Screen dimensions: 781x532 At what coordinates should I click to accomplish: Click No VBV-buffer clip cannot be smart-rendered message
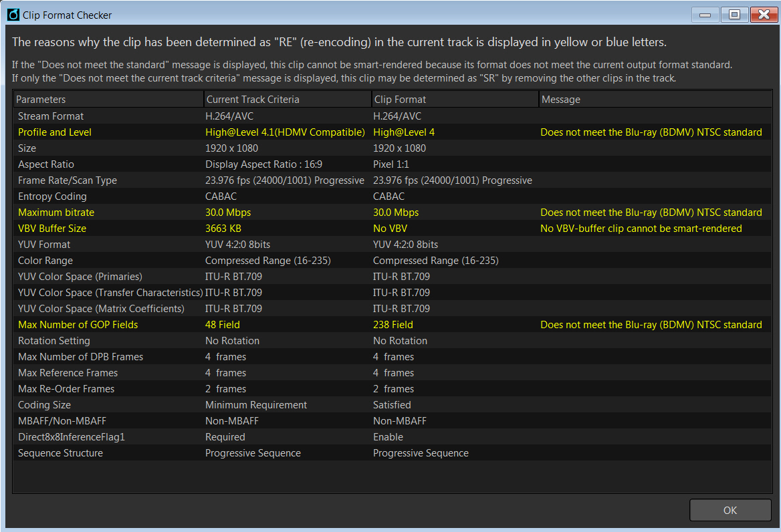point(641,229)
